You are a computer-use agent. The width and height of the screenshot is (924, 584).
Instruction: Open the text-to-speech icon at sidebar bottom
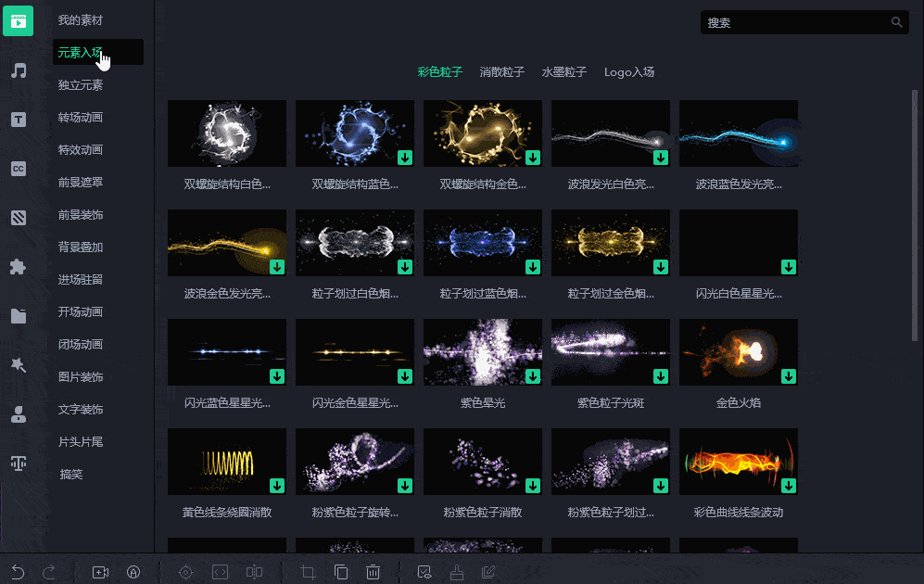[x=19, y=463]
